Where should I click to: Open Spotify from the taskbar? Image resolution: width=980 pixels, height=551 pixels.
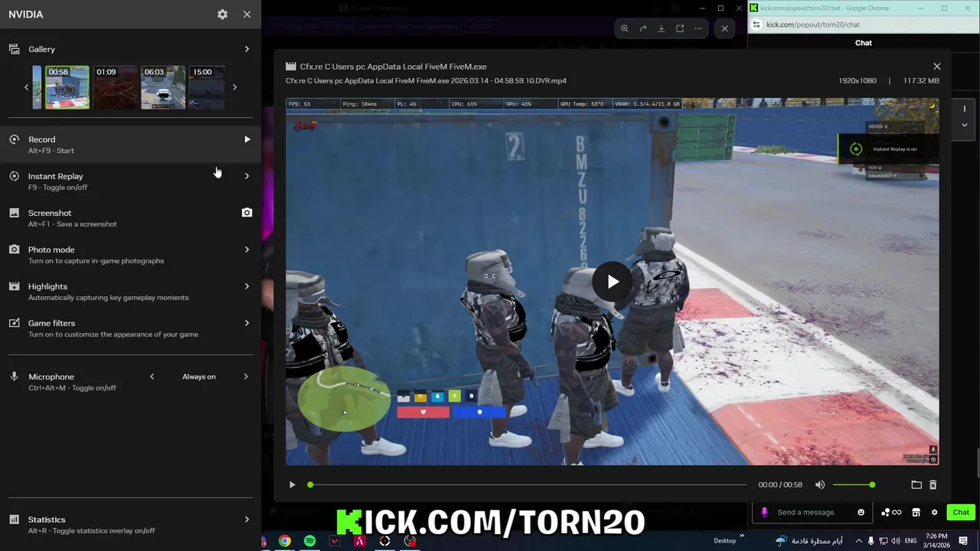(309, 541)
